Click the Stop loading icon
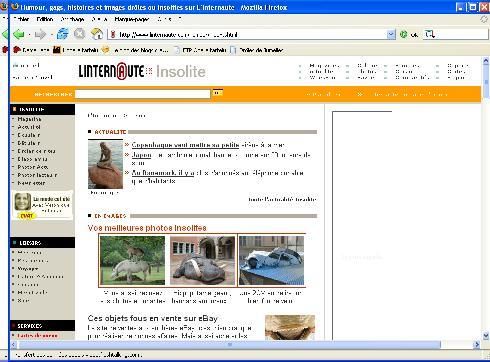Screen dimensions: 490x362 point(80,34)
